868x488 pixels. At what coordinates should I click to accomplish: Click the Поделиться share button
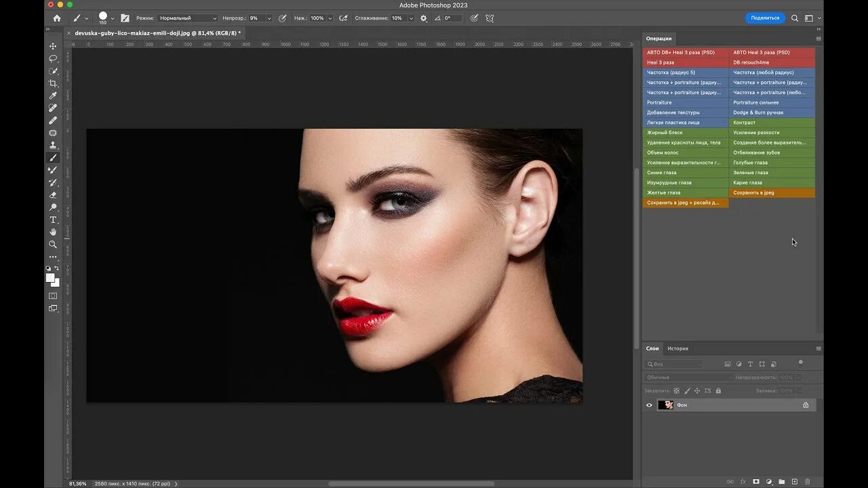click(x=765, y=18)
